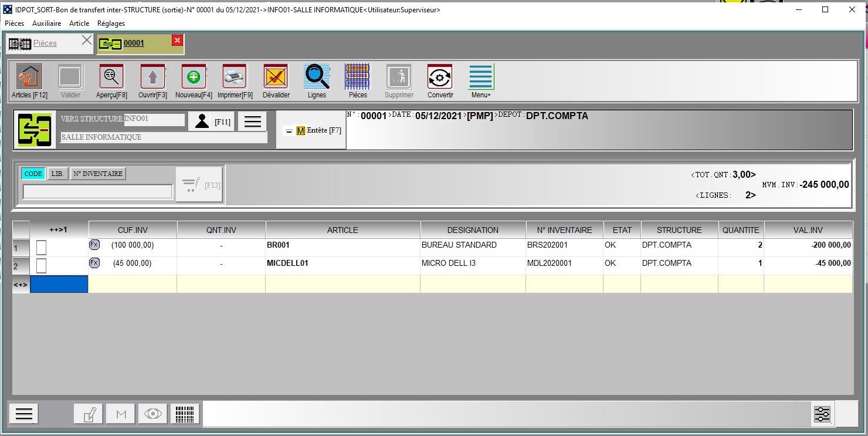Collapse the Entête [F7] header section
Screen dimensions: 868x436
tap(289, 131)
